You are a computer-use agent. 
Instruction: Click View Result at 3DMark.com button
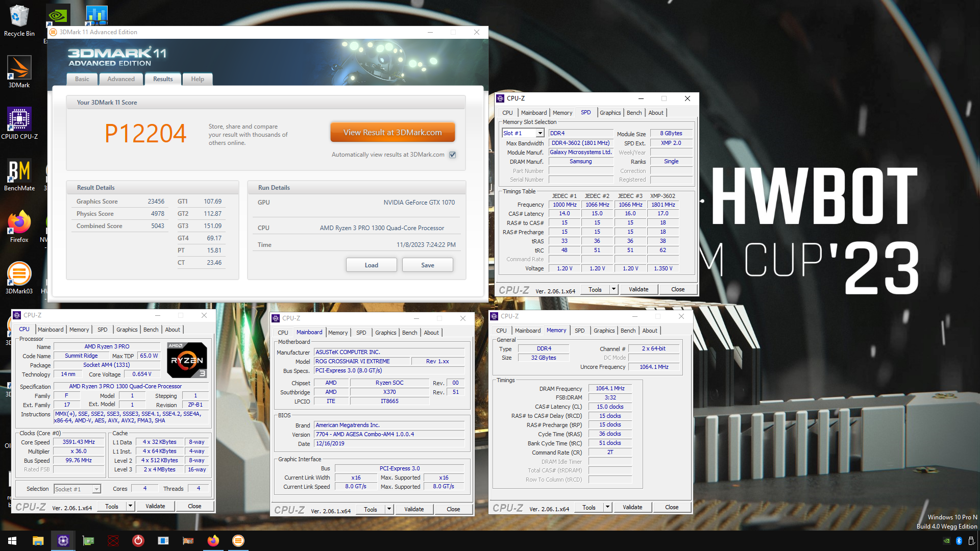[x=393, y=132]
